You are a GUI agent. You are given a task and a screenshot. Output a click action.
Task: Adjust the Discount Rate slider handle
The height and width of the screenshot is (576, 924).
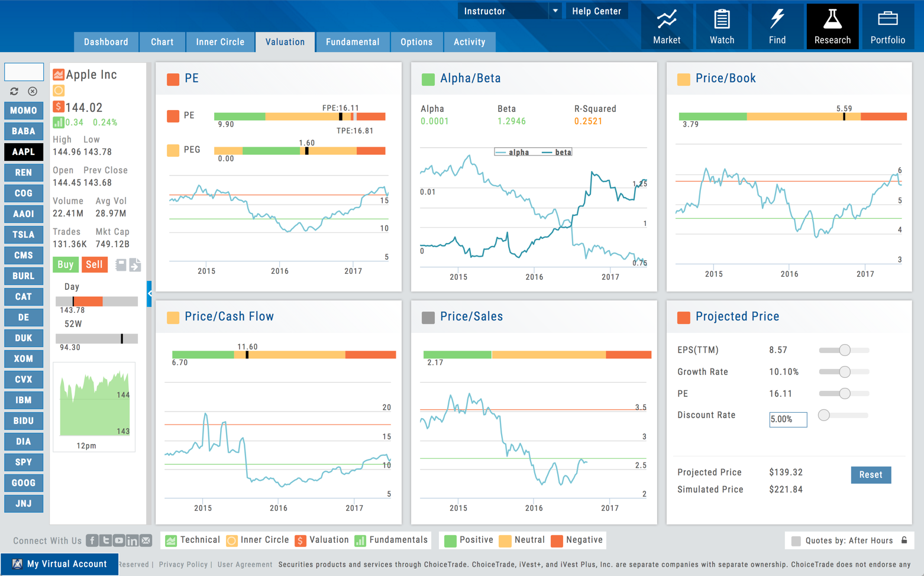[823, 415]
